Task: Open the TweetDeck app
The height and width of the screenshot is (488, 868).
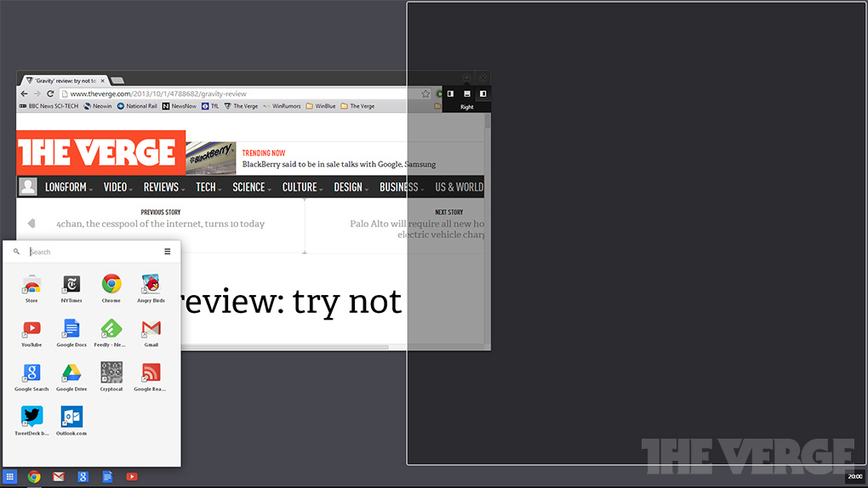Action: [x=31, y=421]
